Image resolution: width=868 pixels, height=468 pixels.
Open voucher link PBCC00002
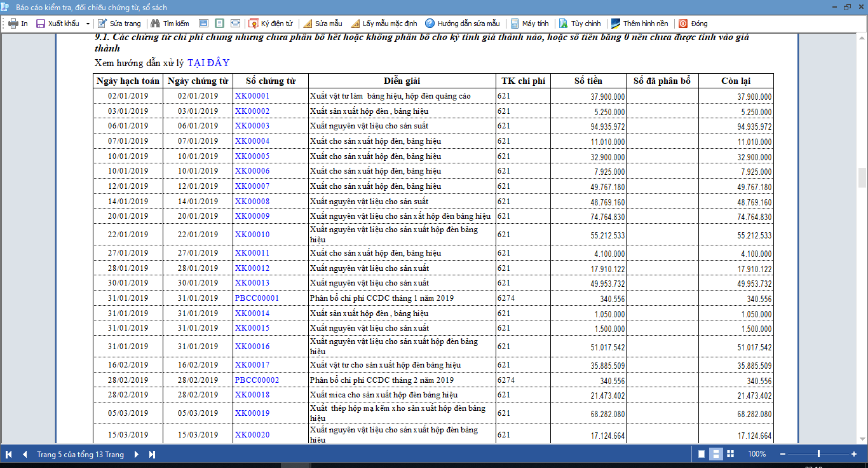coord(257,380)
